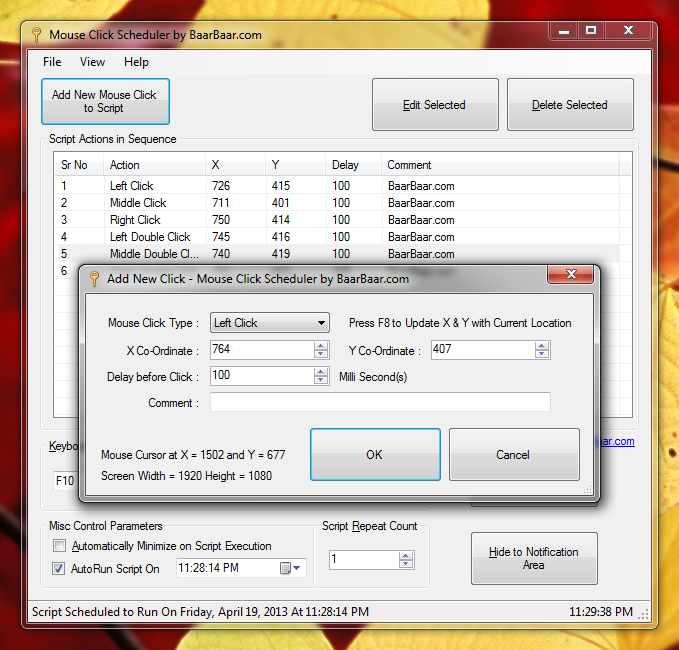The image size is (679, 650).
Task: Click the X column header
Action: (236, 165)
